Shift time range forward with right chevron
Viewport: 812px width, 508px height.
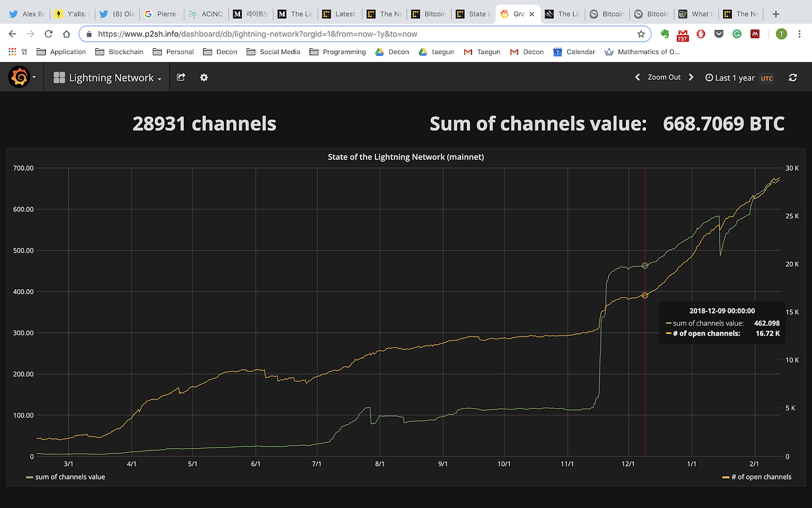tap(691, 77)
